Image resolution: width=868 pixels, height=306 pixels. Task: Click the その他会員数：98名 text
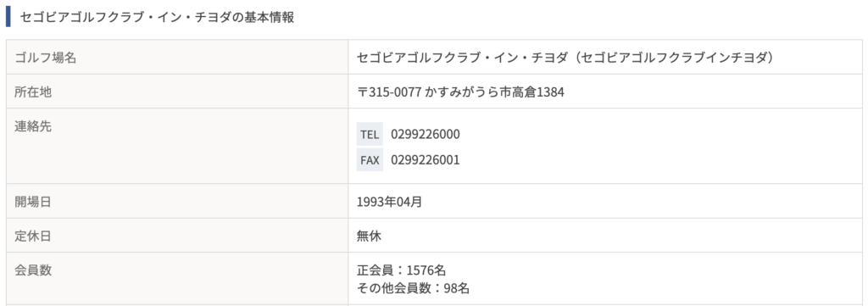[x=413, y=288]
